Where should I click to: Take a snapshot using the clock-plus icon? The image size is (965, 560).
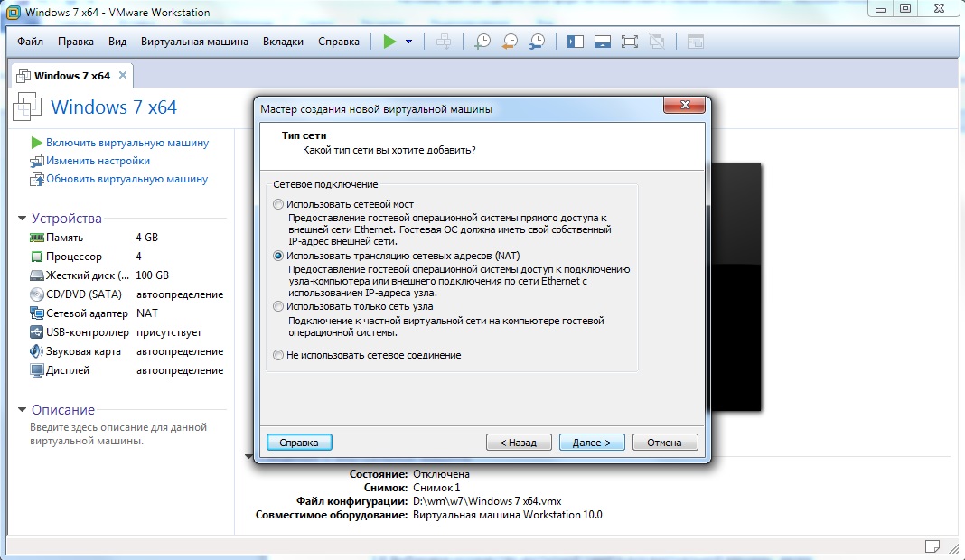pyautogui.click(x=482, y=42)
